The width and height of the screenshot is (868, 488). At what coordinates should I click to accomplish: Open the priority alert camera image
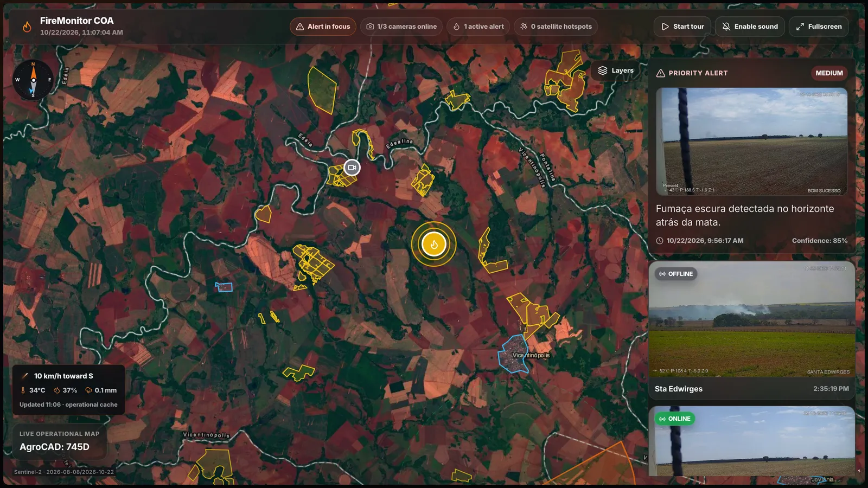pos(751,142)
